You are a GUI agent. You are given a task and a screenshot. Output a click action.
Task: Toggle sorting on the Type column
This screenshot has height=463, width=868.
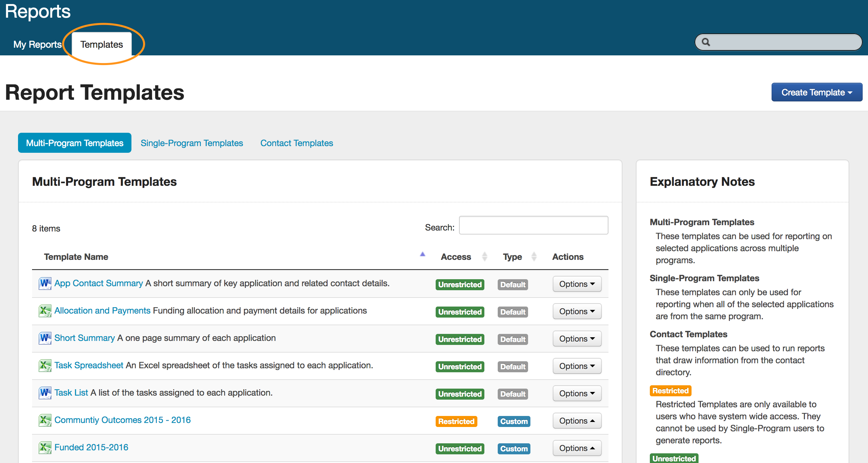pyautogui.click(x=533, y=257)
